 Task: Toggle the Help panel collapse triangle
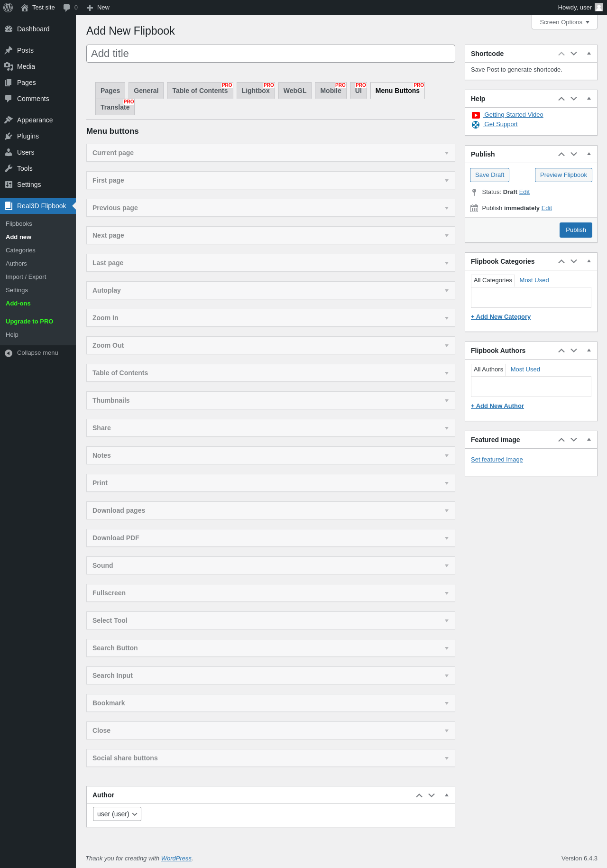[589, 99]
